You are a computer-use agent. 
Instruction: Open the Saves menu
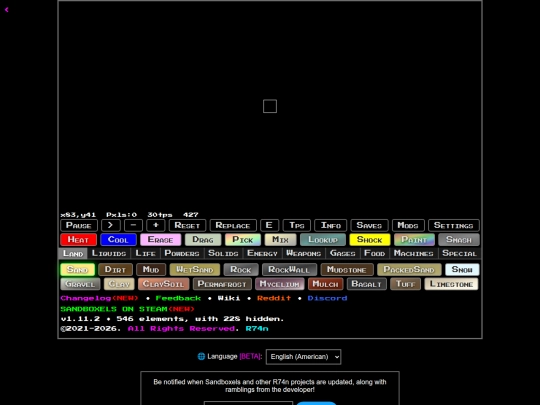(x=369, y=225)
